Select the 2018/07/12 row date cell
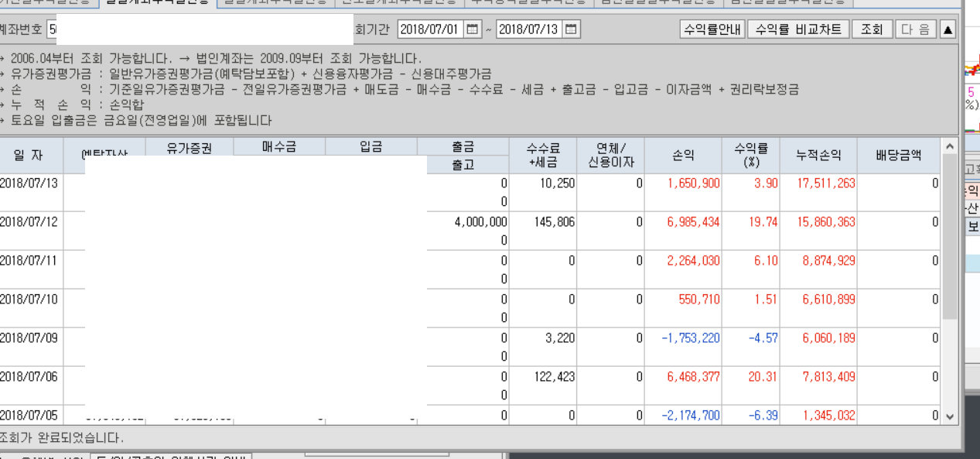 coord(29,222)
